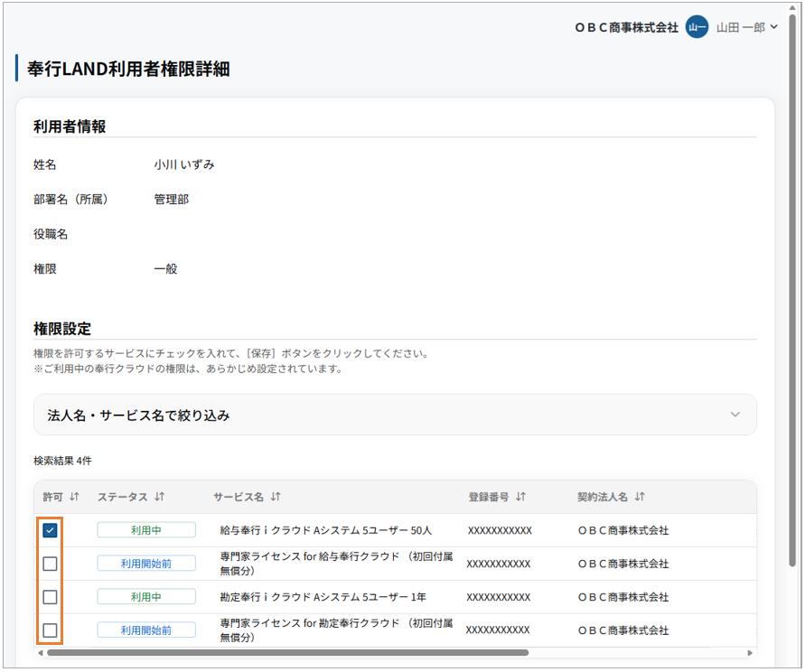The image size is (805, 672).
Task: Sort table by 許可 column icon
Action: point(74,497)
